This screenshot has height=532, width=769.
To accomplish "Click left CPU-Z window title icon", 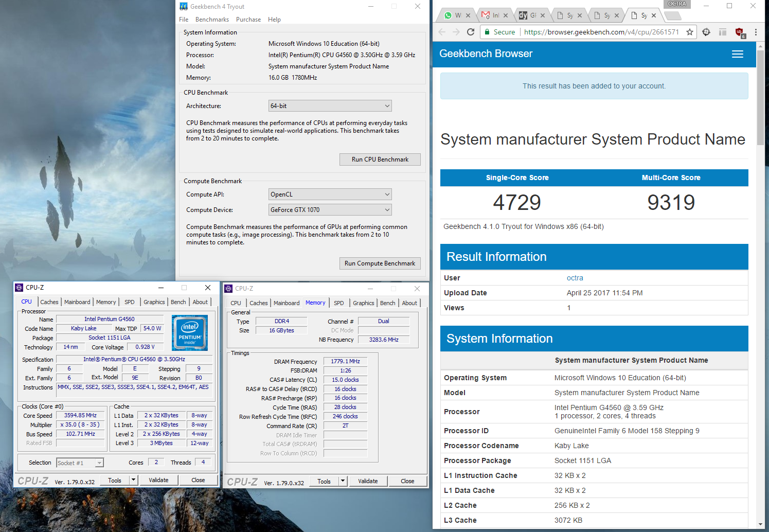I will pos(19,288).
